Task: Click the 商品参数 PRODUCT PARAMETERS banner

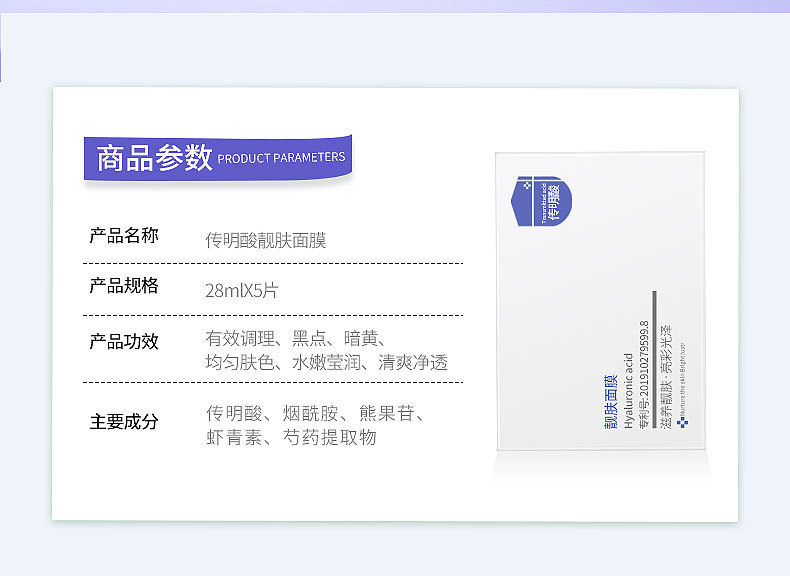Action: (218, 157)
